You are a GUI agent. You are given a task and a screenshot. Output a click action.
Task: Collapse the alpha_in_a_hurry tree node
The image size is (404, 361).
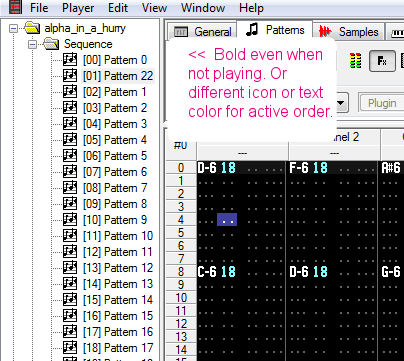[14, 28]
